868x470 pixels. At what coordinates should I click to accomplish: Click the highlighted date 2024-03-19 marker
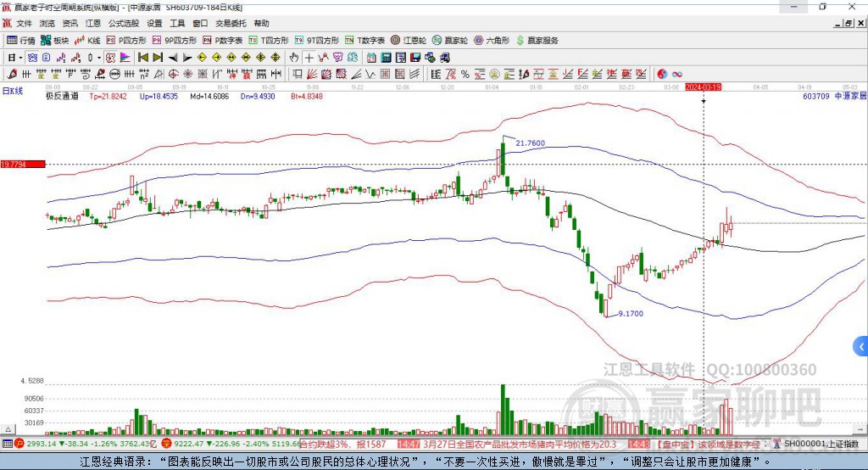pyautogui.click(x=703, y=87)
